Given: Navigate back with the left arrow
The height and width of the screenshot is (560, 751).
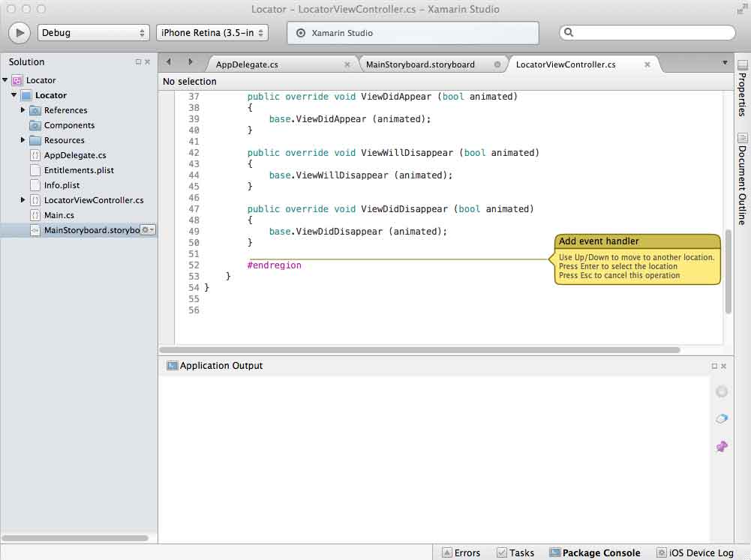Looking at the screenshot, I should [168, 61].
